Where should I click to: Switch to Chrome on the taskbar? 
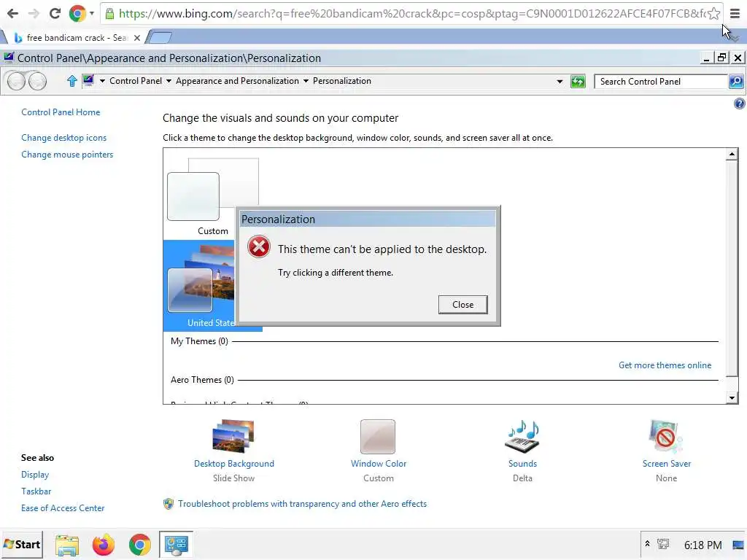point(139,545)
